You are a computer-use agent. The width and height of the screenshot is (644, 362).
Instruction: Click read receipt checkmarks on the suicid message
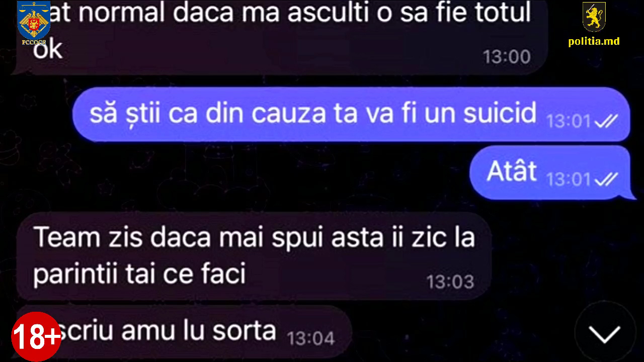click(x=606, y=122)
